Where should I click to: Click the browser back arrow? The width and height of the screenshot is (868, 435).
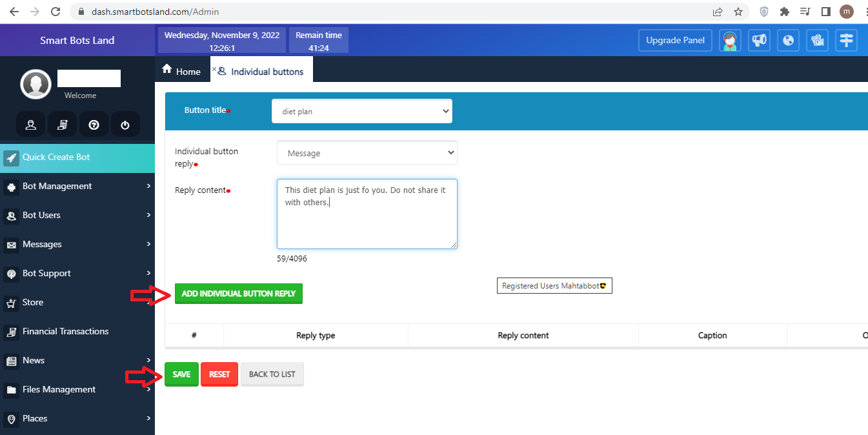click(14, 12)
